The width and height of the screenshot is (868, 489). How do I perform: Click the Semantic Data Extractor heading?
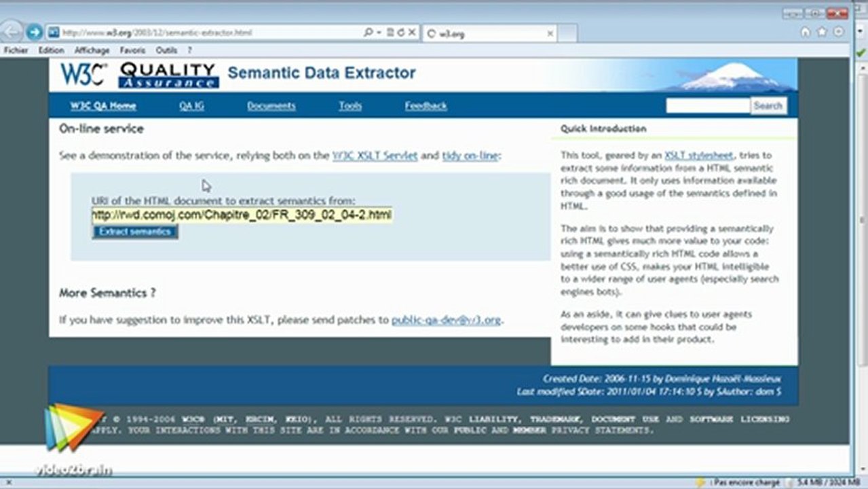(x=322, y=73)
